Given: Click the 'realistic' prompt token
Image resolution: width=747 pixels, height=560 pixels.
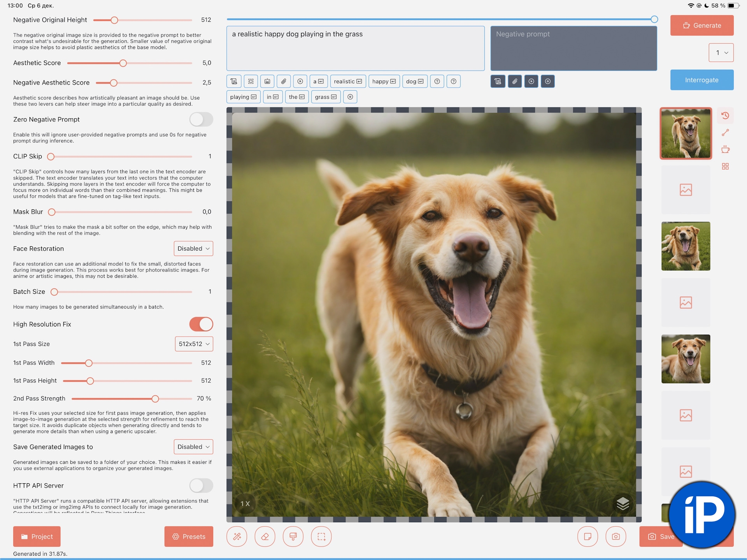Looking at the screenshot, I should click(x=348, y=81).
